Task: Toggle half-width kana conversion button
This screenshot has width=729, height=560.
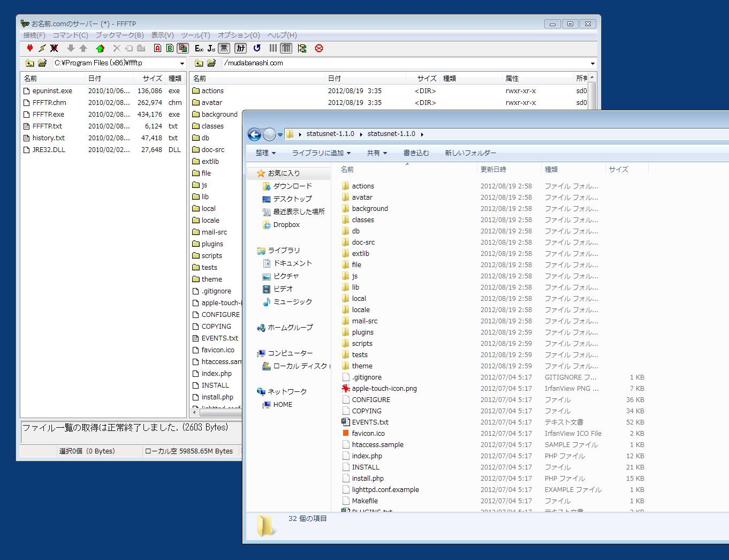Action: (x=241, y=48)
